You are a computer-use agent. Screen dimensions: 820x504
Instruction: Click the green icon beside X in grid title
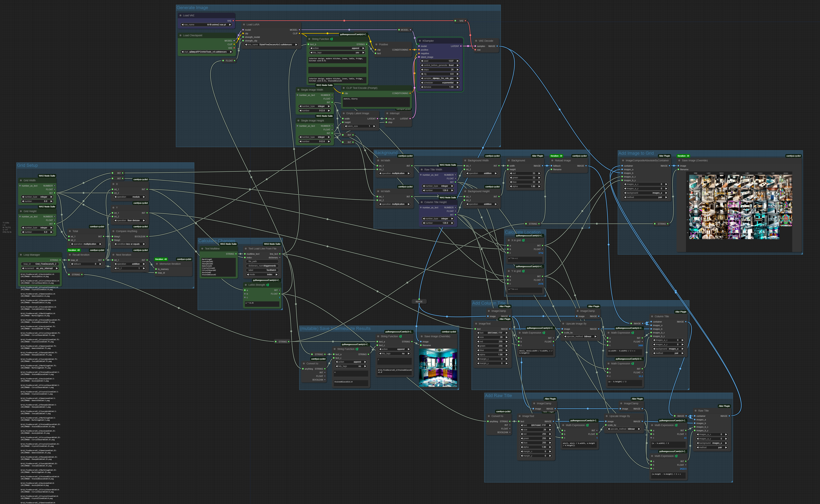(x=523, y=240)
